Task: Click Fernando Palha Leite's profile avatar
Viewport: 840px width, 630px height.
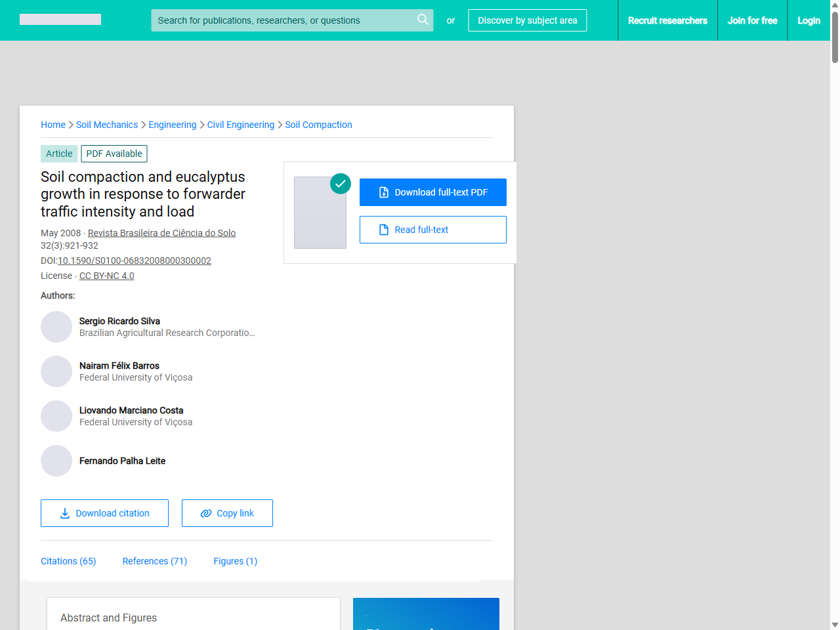Action: coord(56,461)
